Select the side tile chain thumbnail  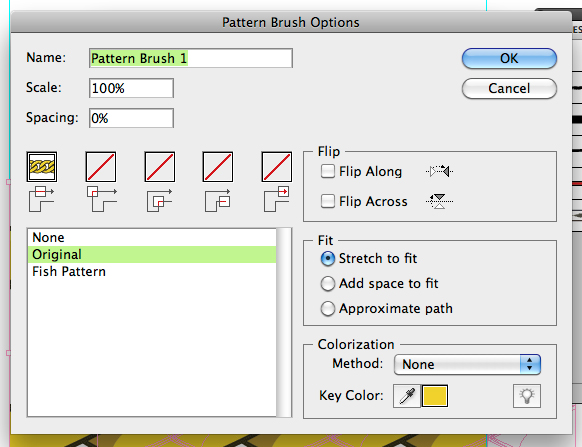tap(42, 167)
